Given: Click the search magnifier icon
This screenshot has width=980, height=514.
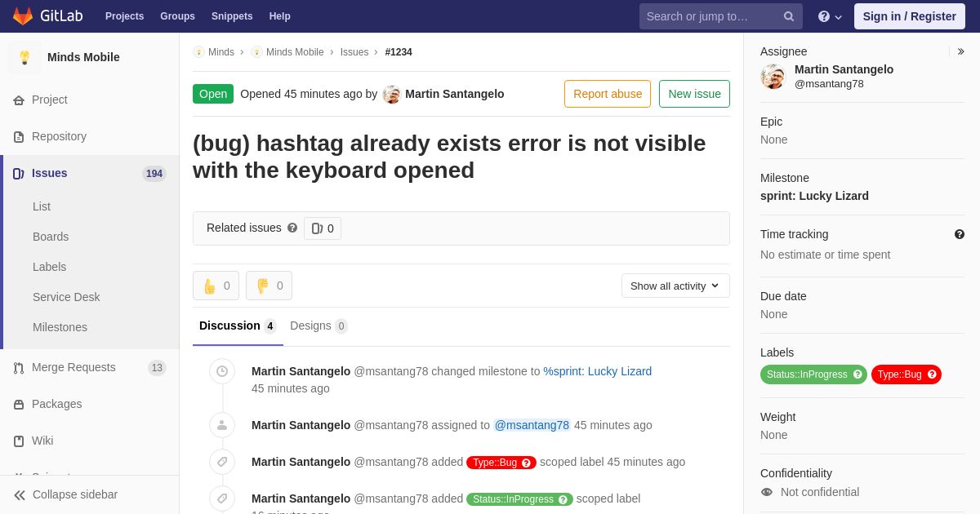Looking at the screenshot, I should tap(789, 16).
